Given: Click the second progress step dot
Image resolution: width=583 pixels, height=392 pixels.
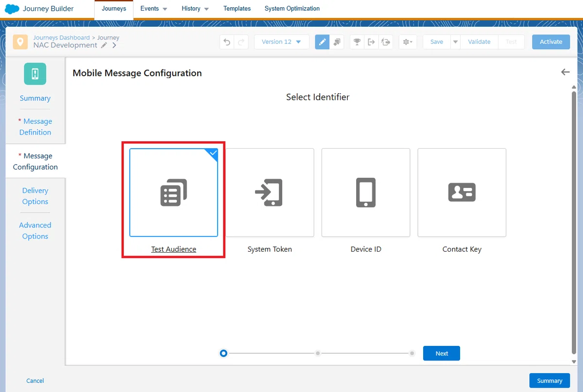Looking at the screenshot, I should (318, 353).
